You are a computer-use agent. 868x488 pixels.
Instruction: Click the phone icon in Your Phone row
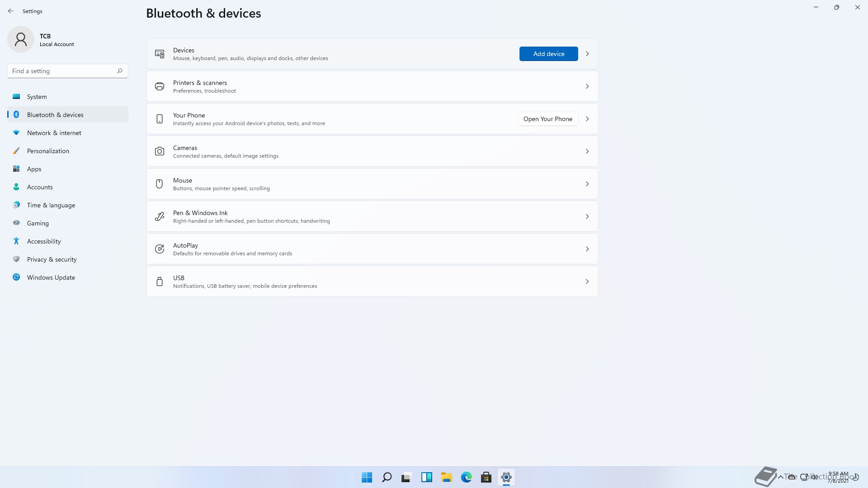(160, 119)
